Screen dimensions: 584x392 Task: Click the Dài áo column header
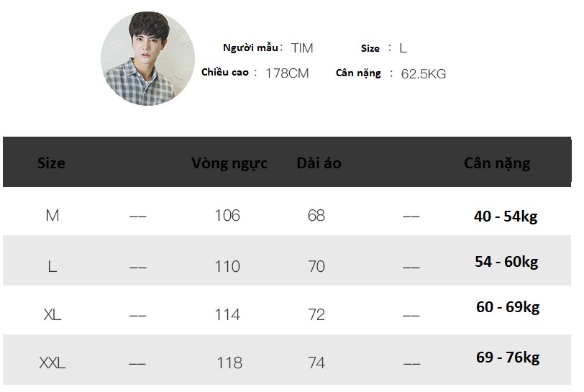tap(319, 163)
